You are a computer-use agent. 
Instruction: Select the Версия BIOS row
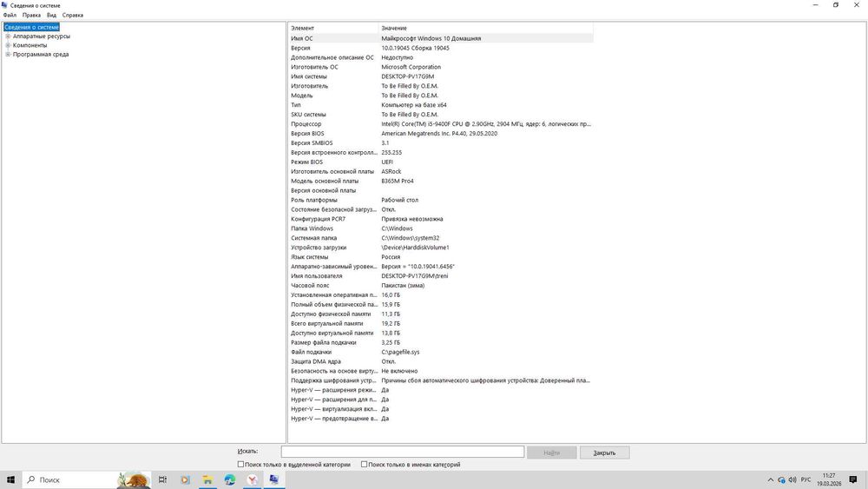441,134
